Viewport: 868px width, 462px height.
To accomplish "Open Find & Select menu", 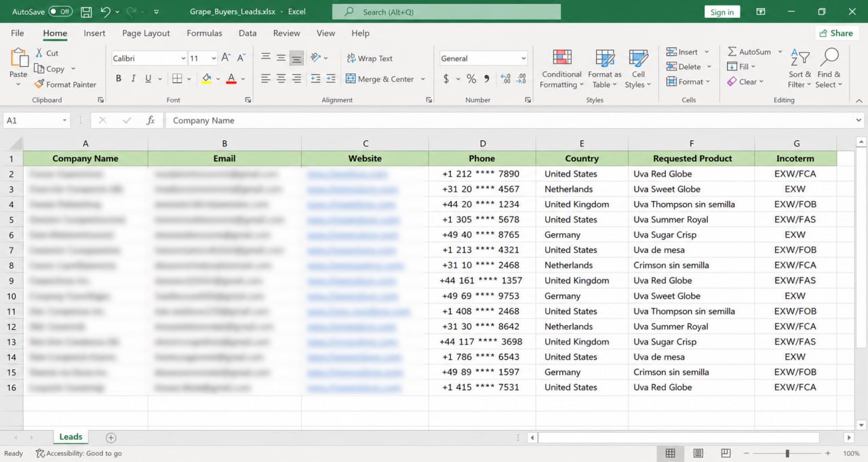I will [x=829, y=68].
